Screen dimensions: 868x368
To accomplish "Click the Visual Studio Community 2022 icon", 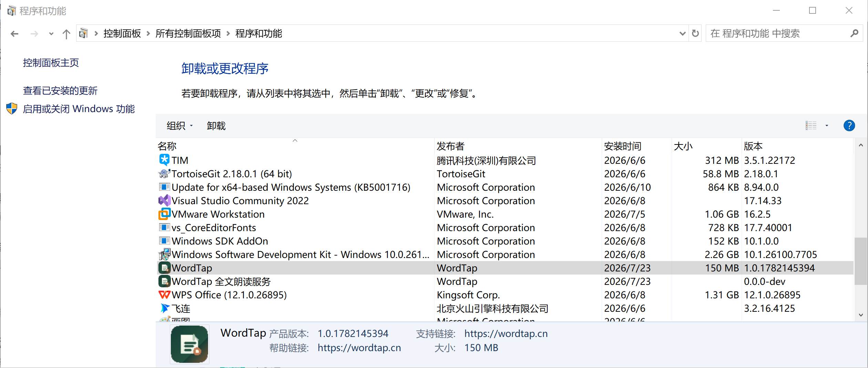I will pyautogui.click(x=164, y=200).
